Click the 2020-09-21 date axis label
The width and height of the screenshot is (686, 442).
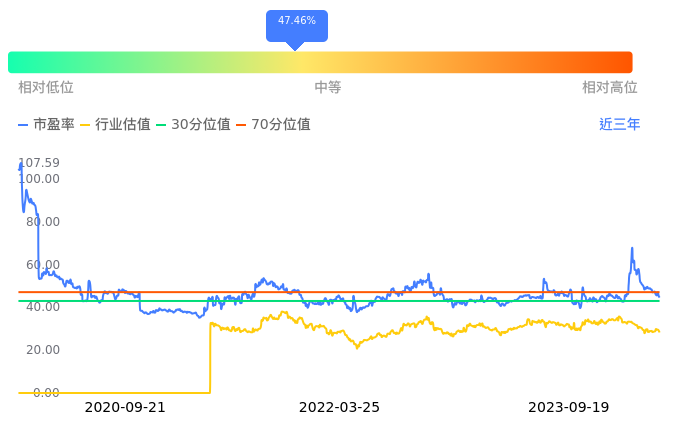point(125,408)
